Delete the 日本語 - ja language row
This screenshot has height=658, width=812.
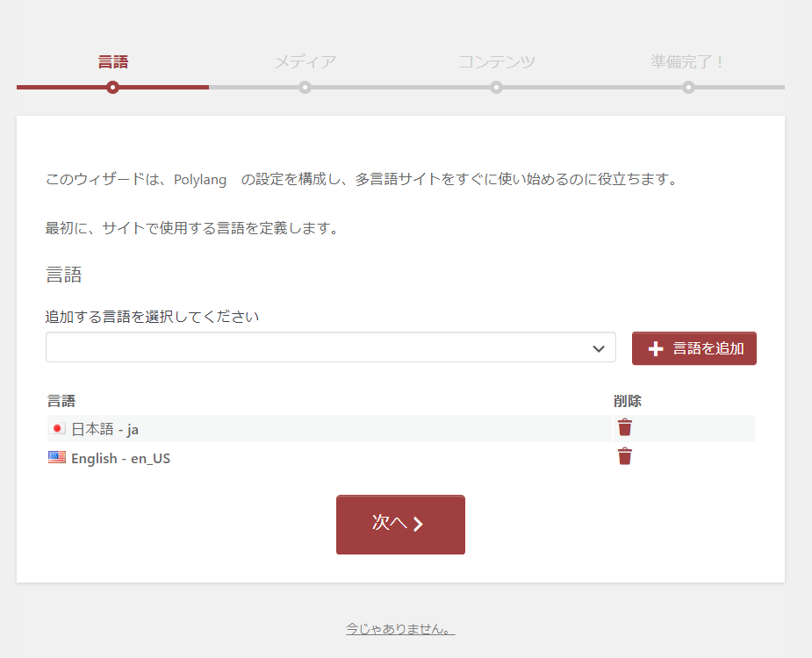tap(624, 428)
